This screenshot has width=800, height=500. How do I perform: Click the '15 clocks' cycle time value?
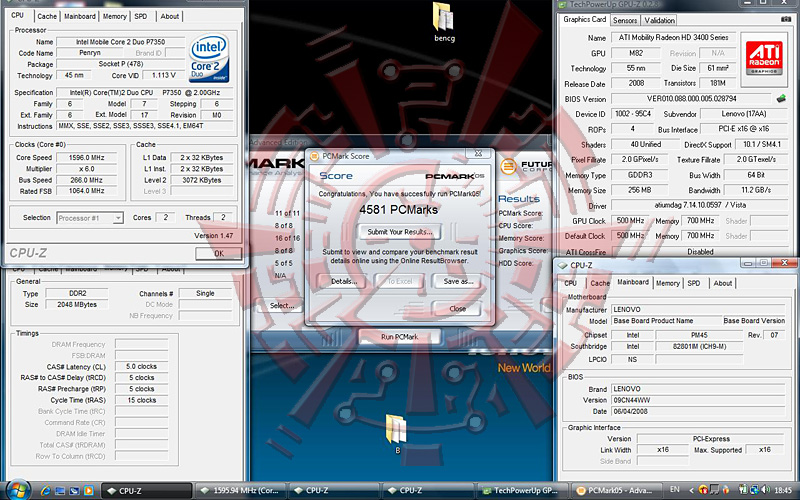(141, 400)
